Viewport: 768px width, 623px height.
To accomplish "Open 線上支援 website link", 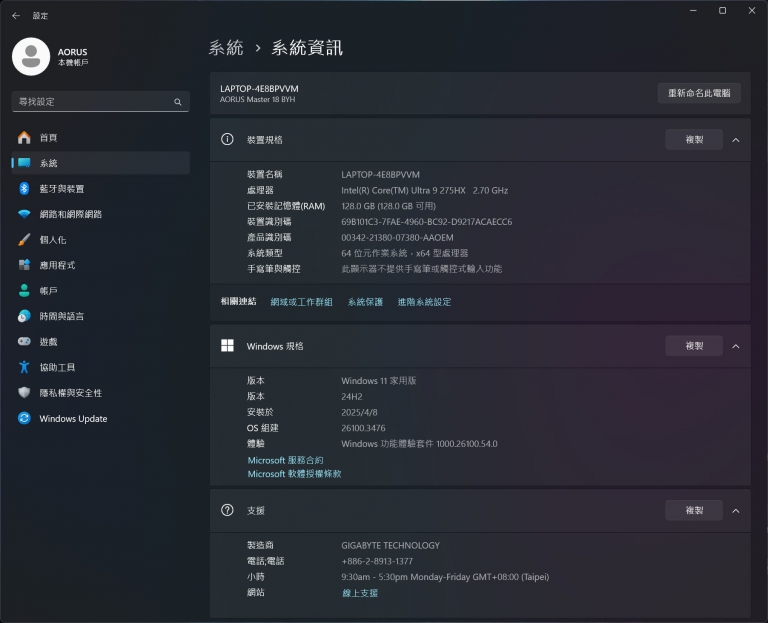I will point(360,593).
